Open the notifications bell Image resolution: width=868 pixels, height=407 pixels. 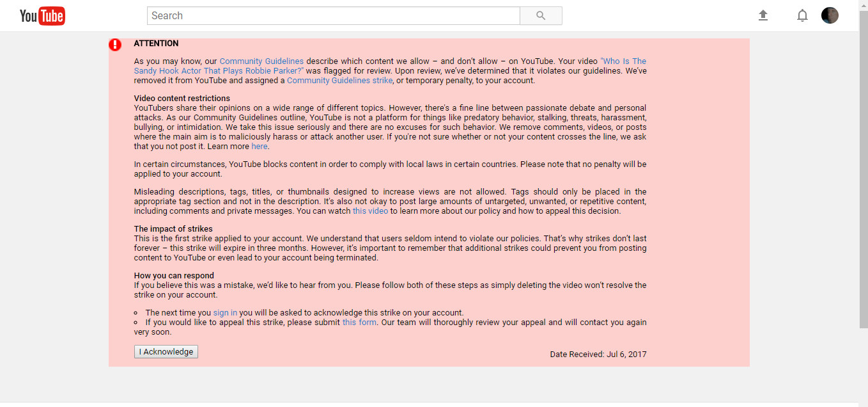coord(802,15)
